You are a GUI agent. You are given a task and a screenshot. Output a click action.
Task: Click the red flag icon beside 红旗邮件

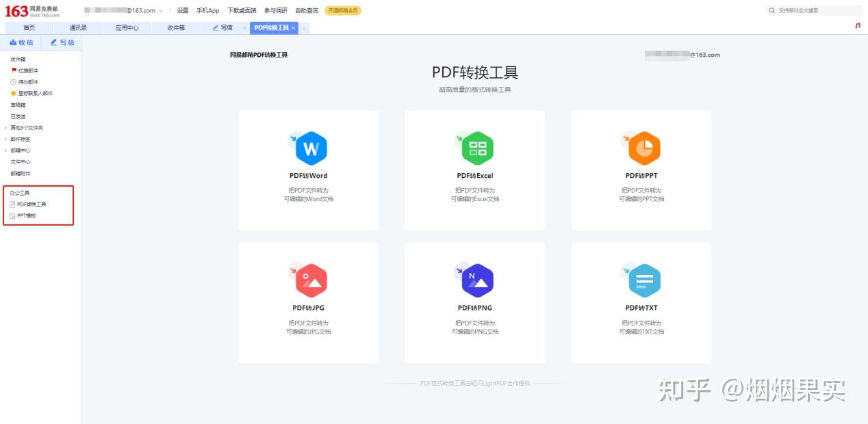[13, 70]
